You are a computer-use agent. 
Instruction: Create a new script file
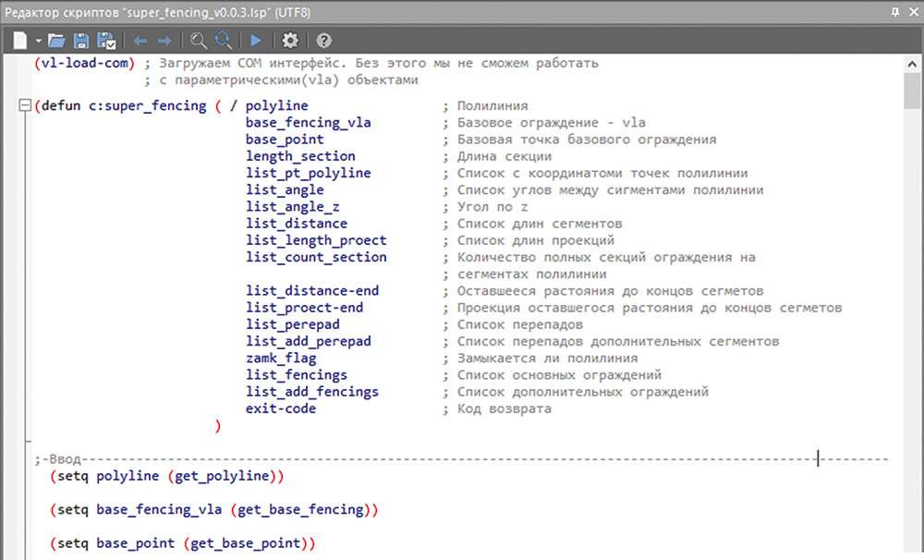click(x=20, y=40)
